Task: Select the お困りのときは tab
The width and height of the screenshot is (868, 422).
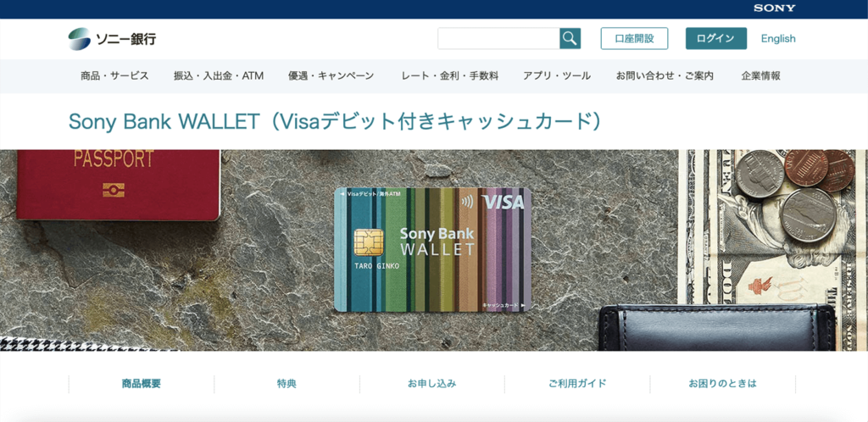Action: (x=722, y=383)
